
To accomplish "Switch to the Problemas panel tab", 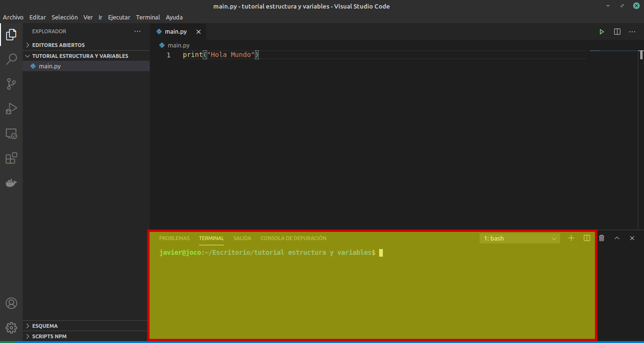I will (x=174, y=238).
